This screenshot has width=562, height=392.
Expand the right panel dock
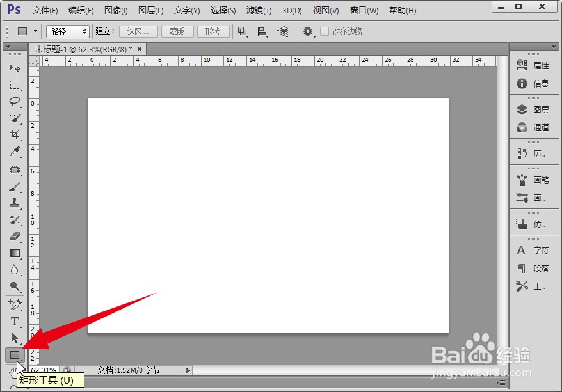(x=554, y=47)
